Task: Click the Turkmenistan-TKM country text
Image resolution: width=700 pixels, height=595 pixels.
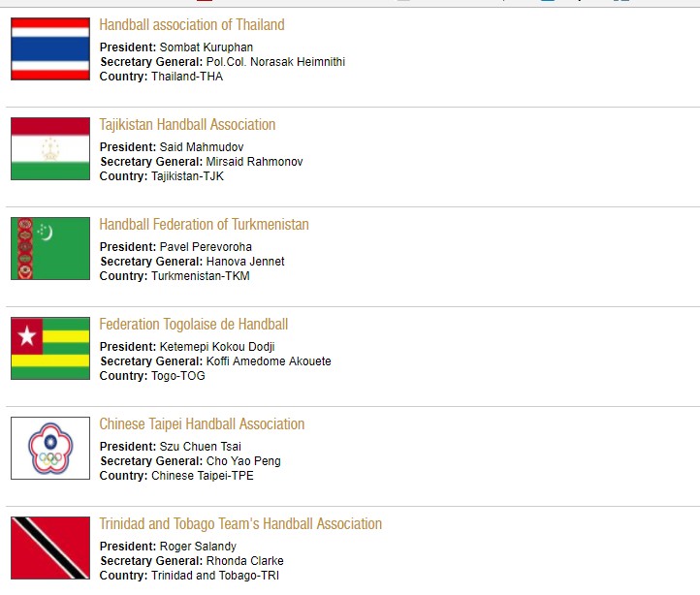Action: point(200,276)
